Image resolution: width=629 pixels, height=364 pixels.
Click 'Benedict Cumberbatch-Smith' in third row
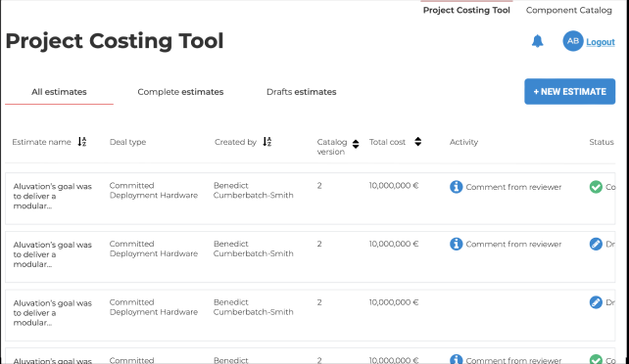point(253,307)
